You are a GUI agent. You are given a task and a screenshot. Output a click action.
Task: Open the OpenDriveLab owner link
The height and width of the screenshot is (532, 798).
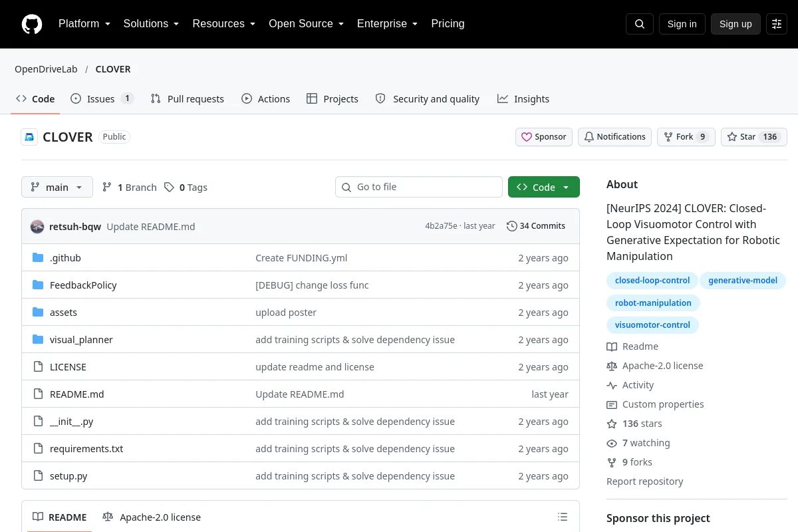click(x=46, y=69)
